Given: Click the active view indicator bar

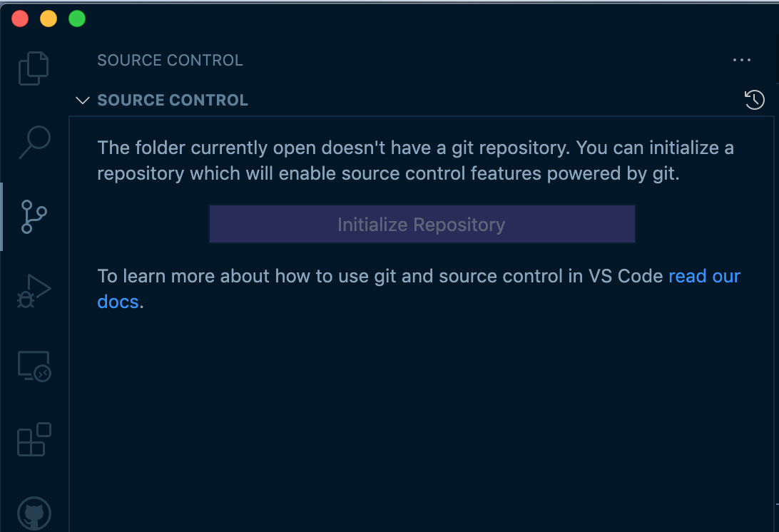Looking at the screenshot, I should tap(1, 218).
